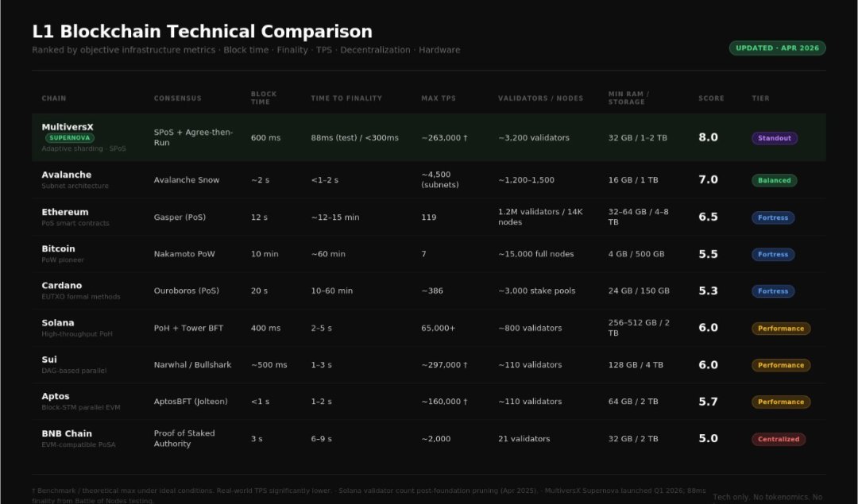Click the UPDATED · APR 2026 badge
This screenshot has width=858, height=504.
coord(777,48)
